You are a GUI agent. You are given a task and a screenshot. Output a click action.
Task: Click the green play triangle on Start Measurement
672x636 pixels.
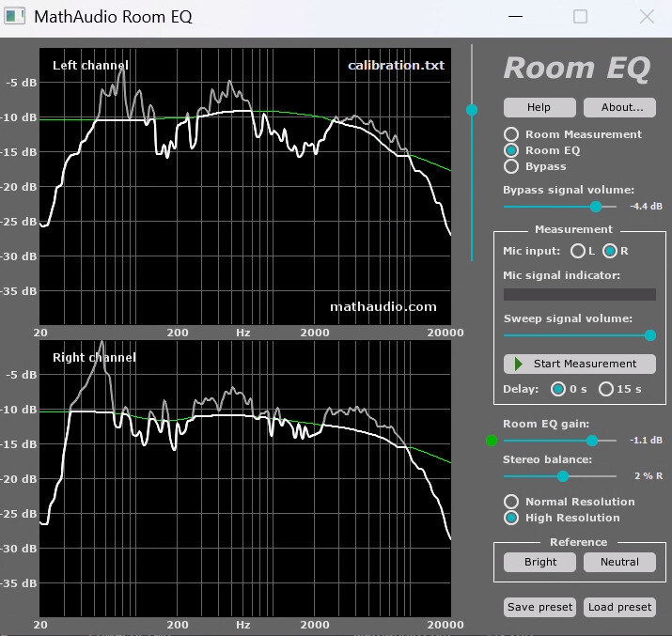click(519, 364)
